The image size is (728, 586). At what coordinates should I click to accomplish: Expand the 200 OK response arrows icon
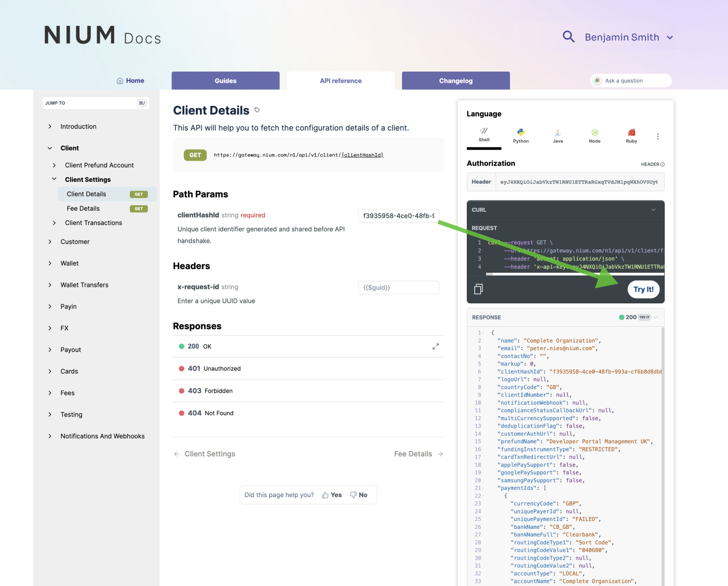pos(436,347)
